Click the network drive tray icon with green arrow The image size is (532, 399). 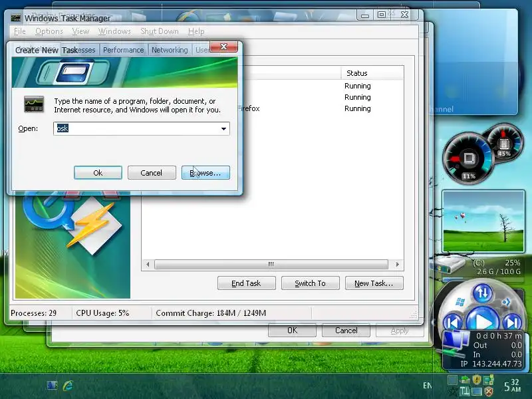[464, 380]
